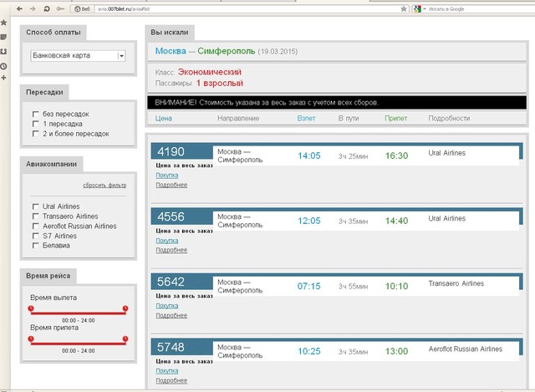Click left handle of 'Время вылета' slider
This screenshot has height=392, width=535.
31,308
